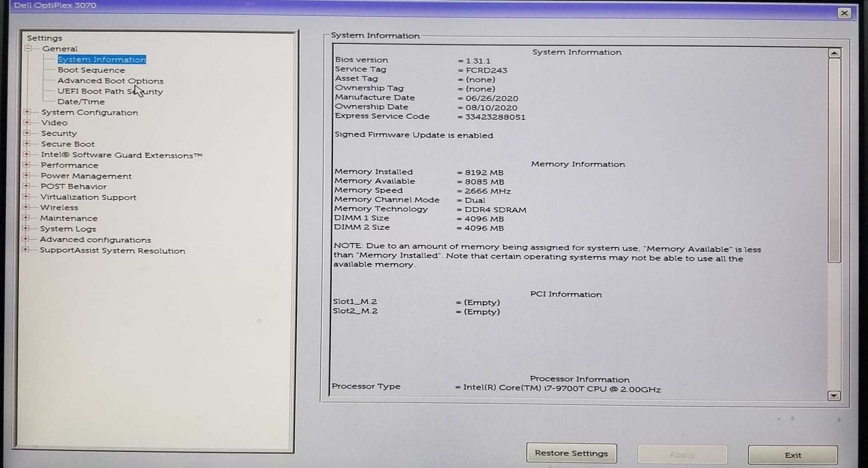Select the General category label
Screen dimensions: 868x468
pos(60,49)
